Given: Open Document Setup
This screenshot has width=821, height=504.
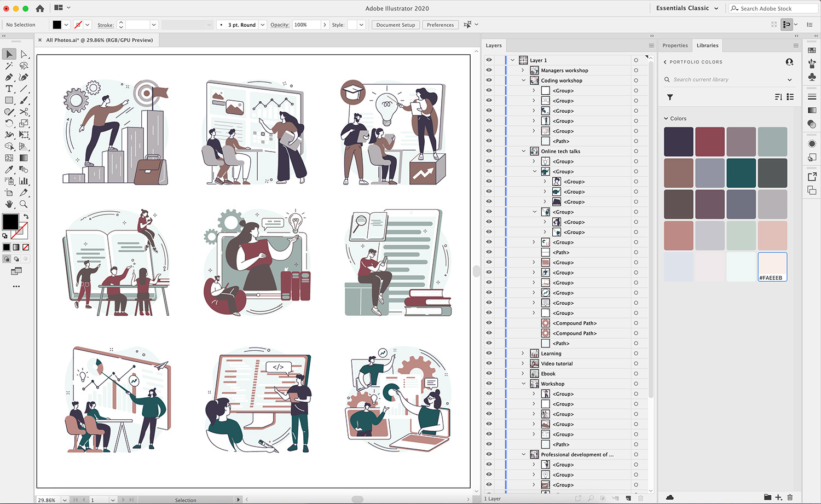Looking at the screenshot, I should [395, 25].
